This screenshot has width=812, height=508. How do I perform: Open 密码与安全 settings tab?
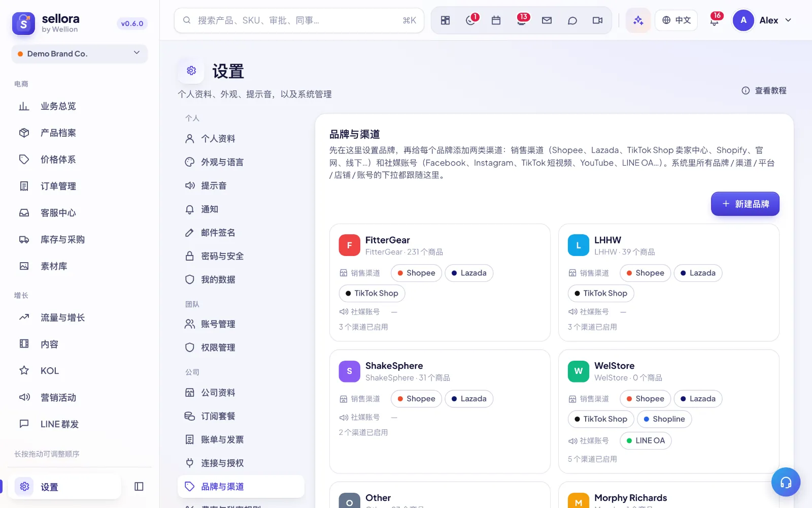tap(241, 256)
